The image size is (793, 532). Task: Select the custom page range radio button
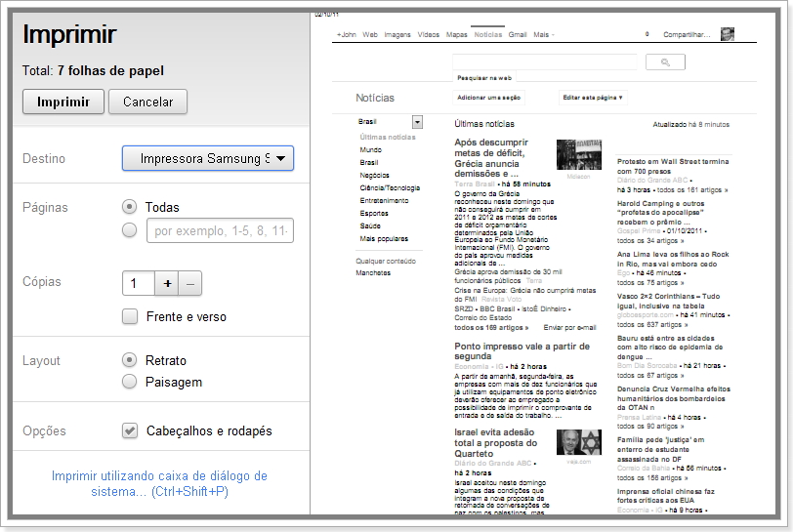(x=129, y=230)
